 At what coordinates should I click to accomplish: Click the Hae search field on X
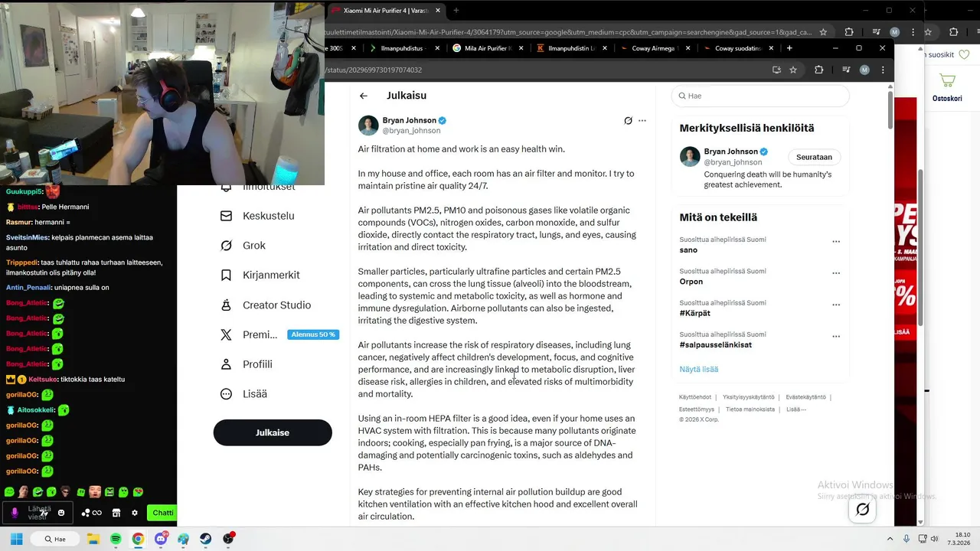click(x=760, y=96)
